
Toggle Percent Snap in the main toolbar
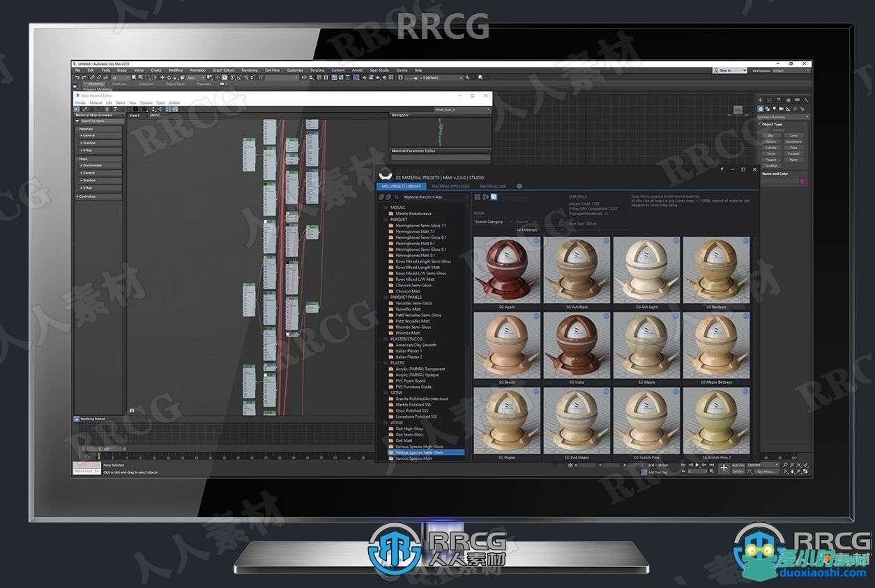coord(246,77)
